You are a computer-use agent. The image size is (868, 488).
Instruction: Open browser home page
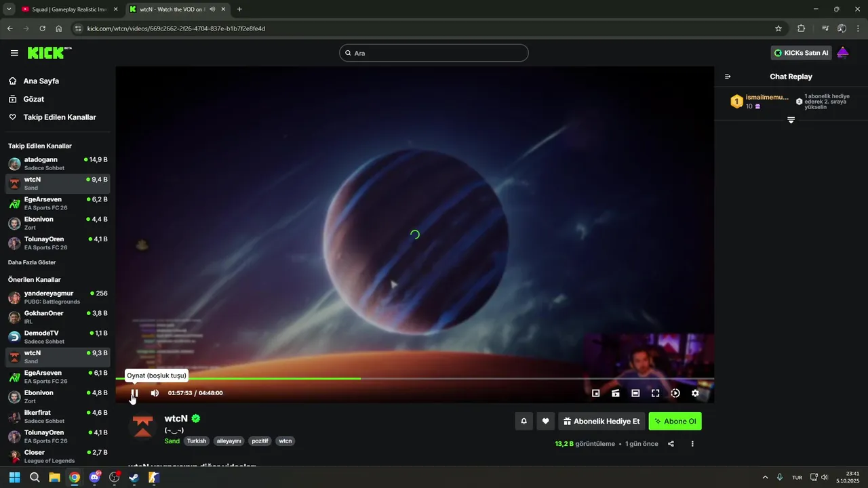click(59, 28)
